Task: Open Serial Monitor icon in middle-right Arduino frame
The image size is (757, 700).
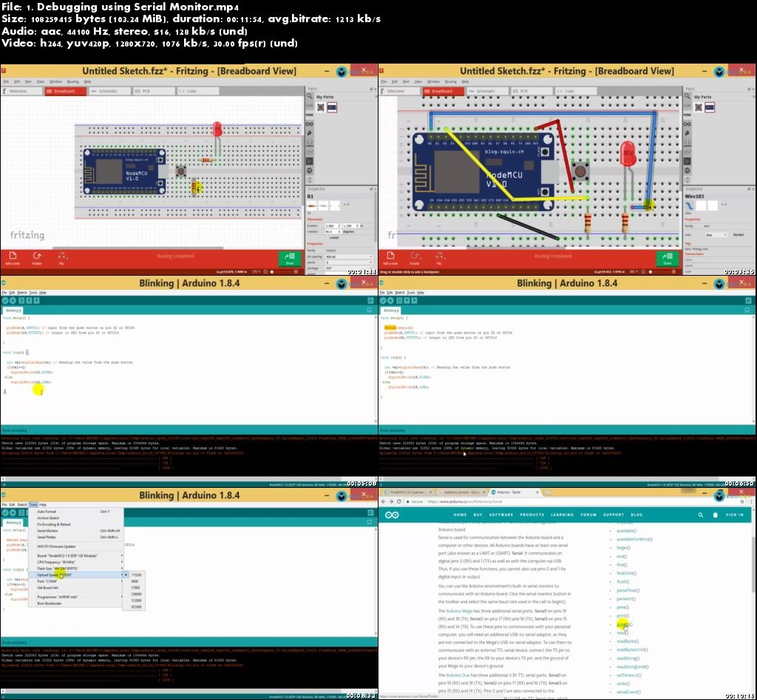Action: (x=748, y=300)
